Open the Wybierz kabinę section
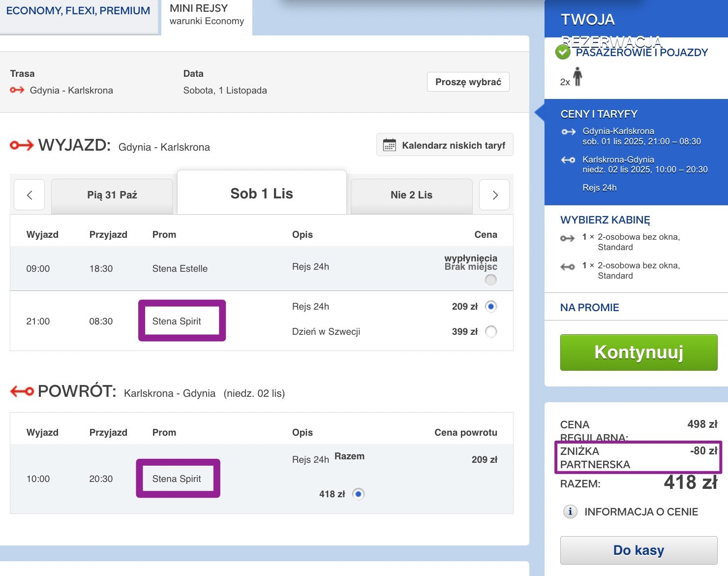The image size is (728, 576). click(x=605, y=220)
